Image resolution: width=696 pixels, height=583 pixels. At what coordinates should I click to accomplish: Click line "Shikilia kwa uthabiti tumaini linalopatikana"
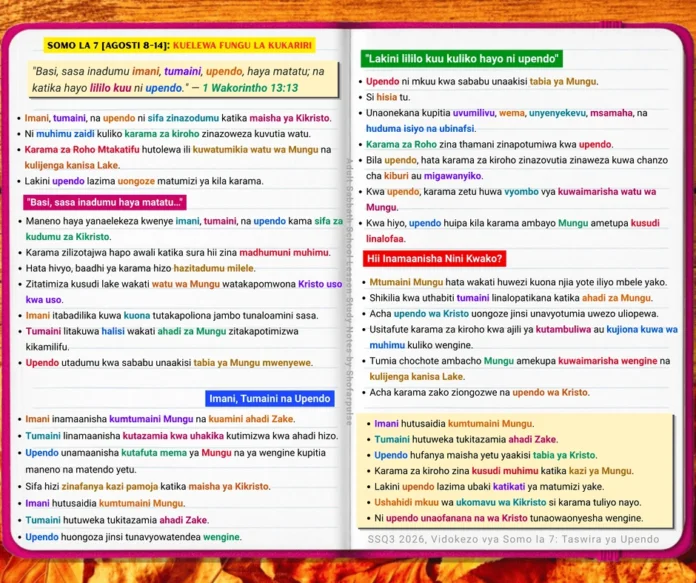(511, 298)
